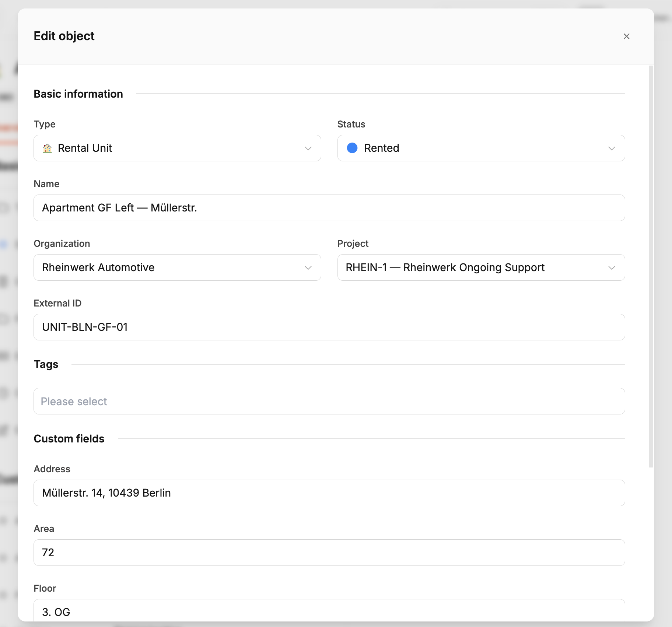The width and height of the screenshot is (672, 627).
Task: Open the Project dropdown chevron
Action: pos(612,268)
